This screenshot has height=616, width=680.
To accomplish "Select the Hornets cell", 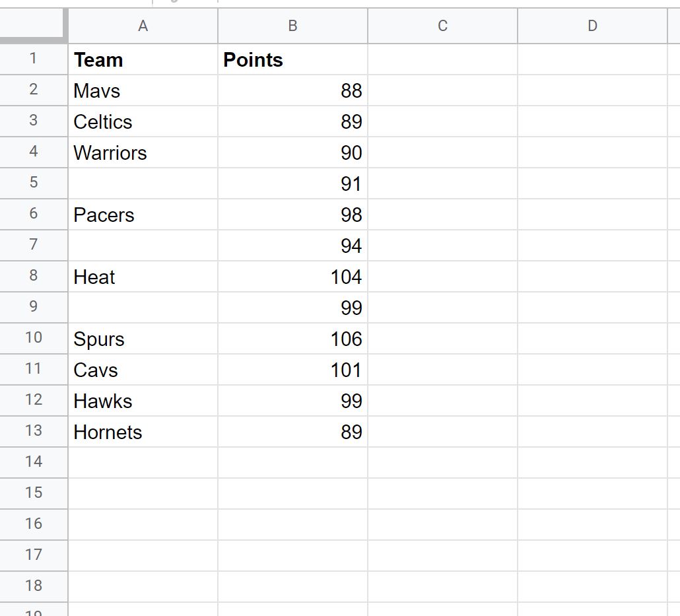I will click(x=143, y=432).
